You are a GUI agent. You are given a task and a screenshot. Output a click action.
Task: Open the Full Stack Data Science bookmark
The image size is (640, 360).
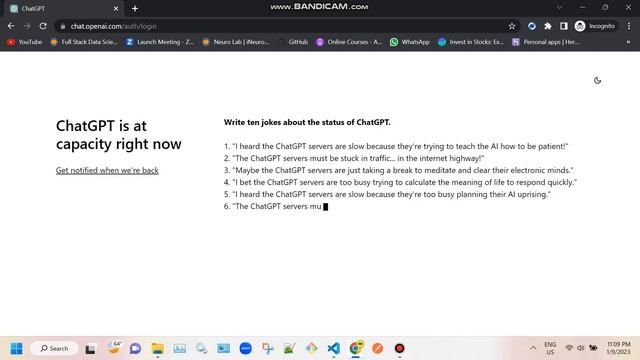(84, 42)
